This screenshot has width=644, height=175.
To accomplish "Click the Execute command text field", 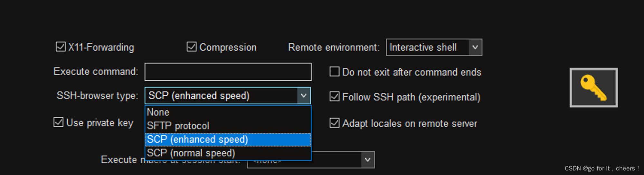I will [x=228, y=72].
